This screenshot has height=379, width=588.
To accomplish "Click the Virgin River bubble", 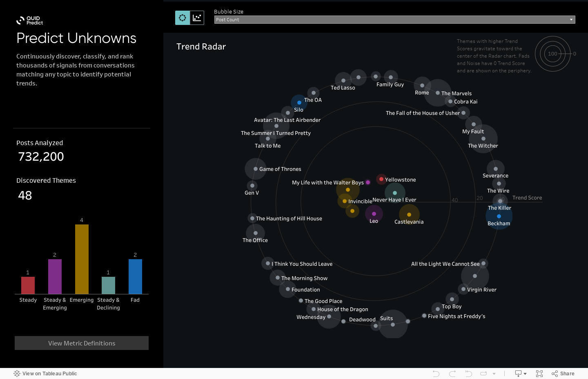I will [x=463, y=289].
